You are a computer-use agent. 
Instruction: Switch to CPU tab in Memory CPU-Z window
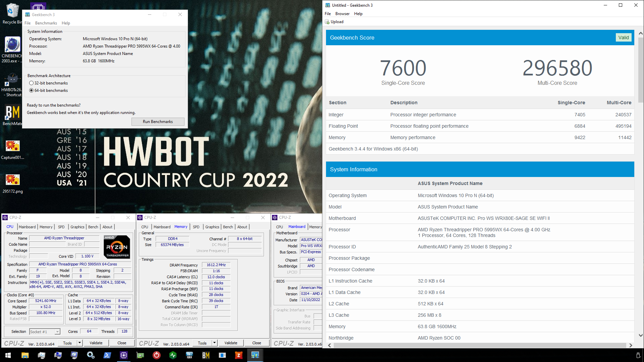pyautogui.click(x=145, y=227)
